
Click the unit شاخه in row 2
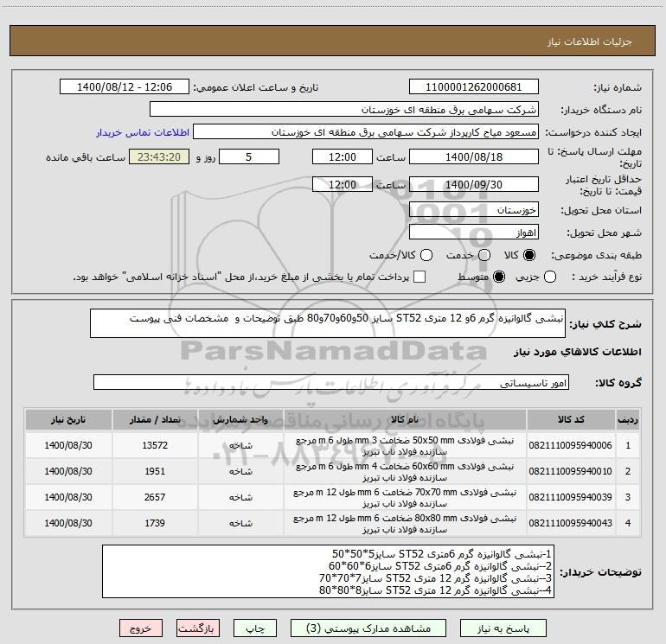click(240, 471)
